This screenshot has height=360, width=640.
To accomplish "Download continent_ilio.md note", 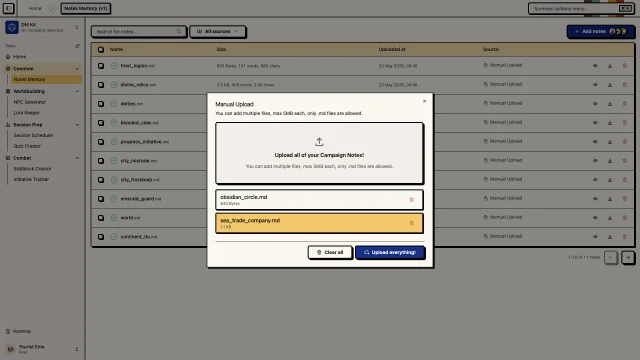I will 610,237.
